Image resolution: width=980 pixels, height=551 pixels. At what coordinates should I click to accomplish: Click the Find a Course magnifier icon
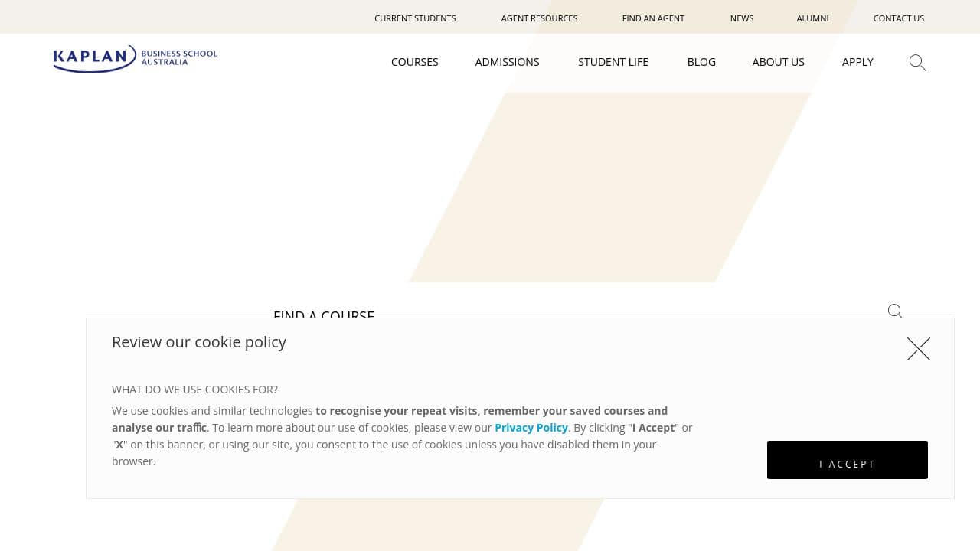tap(894, 311)
